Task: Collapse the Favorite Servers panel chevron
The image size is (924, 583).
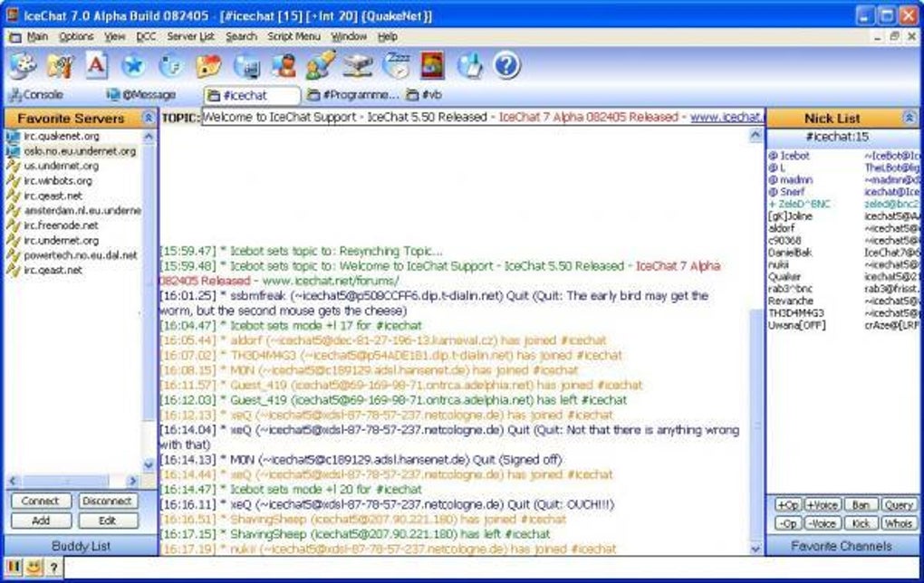Action: [149, 119]
